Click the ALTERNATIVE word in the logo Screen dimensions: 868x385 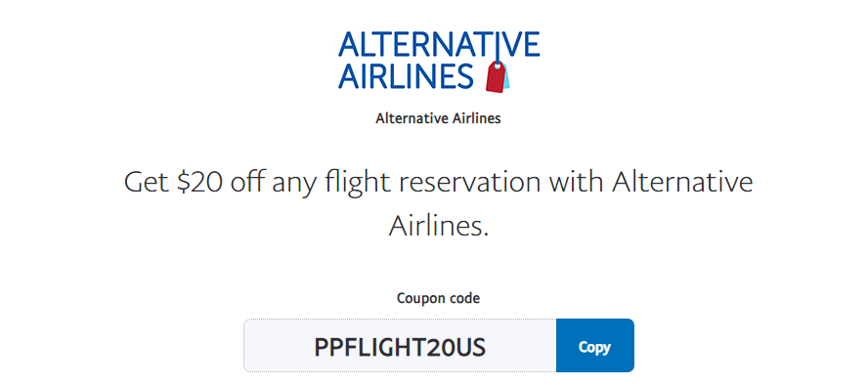pos(439,44)
